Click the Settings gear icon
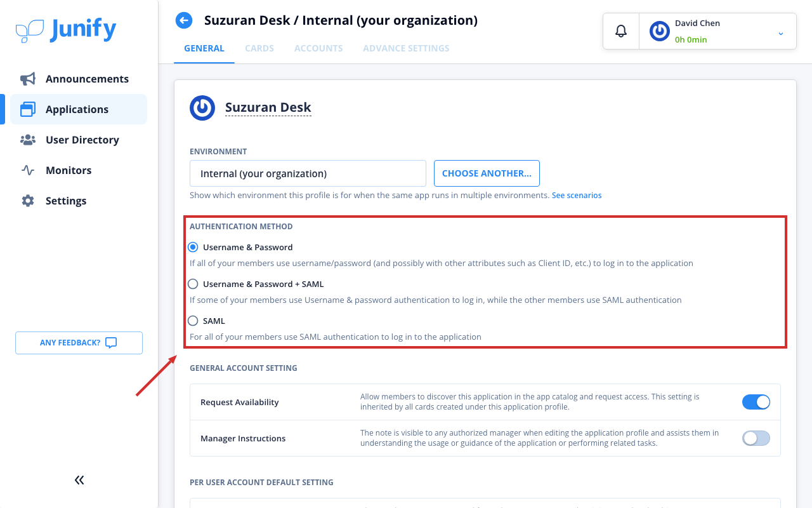This screenshot has height=508, width=812. 28,201
